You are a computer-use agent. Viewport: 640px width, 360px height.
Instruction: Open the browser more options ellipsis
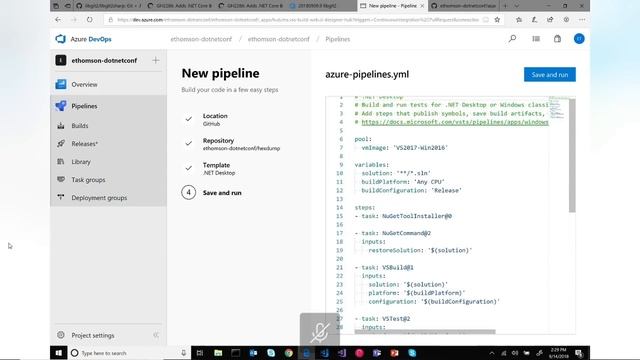[x=582, y=20]
